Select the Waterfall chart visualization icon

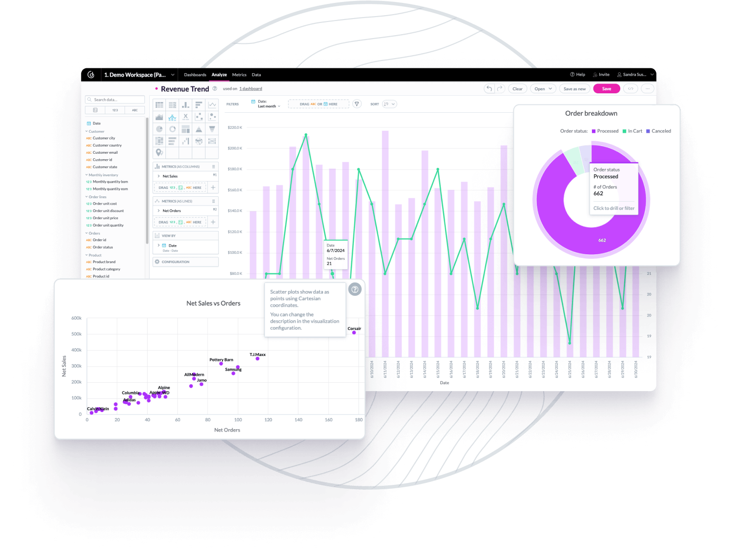click(185, 141)
